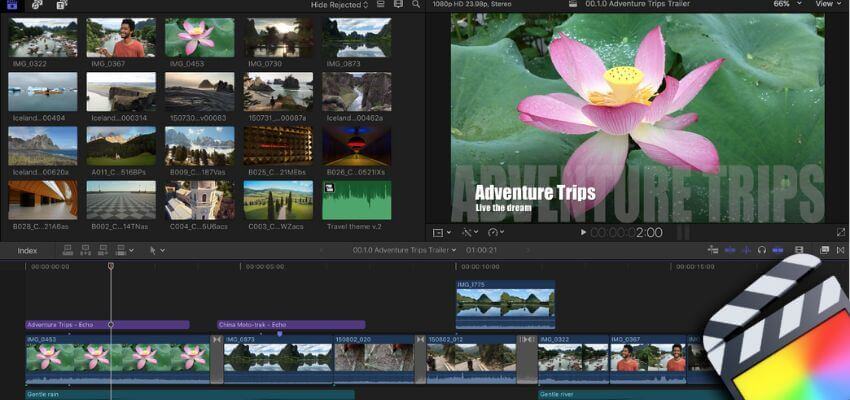Expand the overwrite edit options arrow
The width and height of the screenshot is (850, 400).
132,250
